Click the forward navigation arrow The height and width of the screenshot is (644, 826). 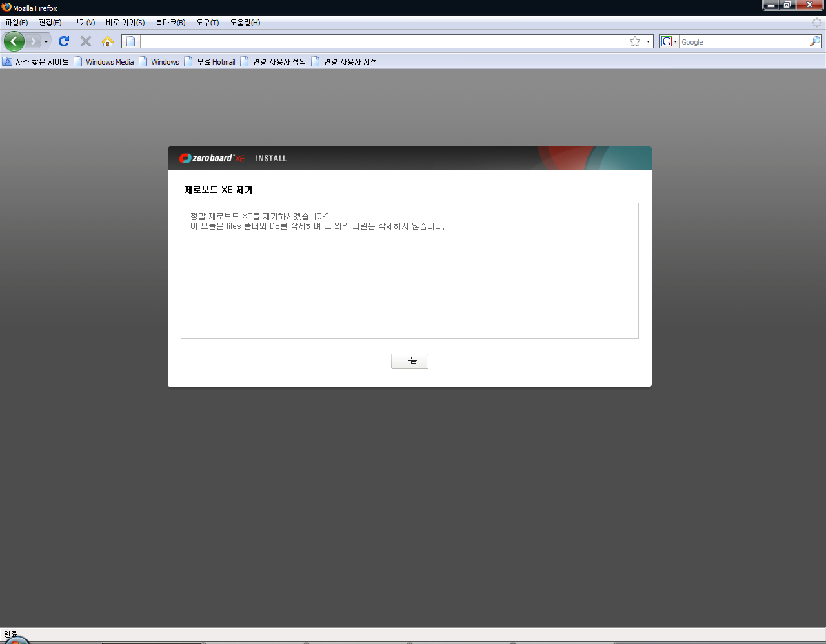click(34, 41)
